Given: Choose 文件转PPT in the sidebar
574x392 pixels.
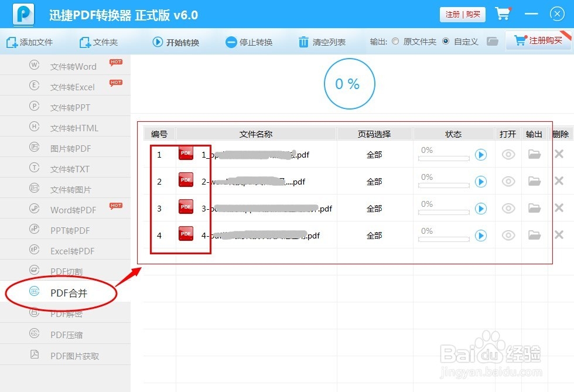Looking at the screenshot, I should click(x=65, y=107).
